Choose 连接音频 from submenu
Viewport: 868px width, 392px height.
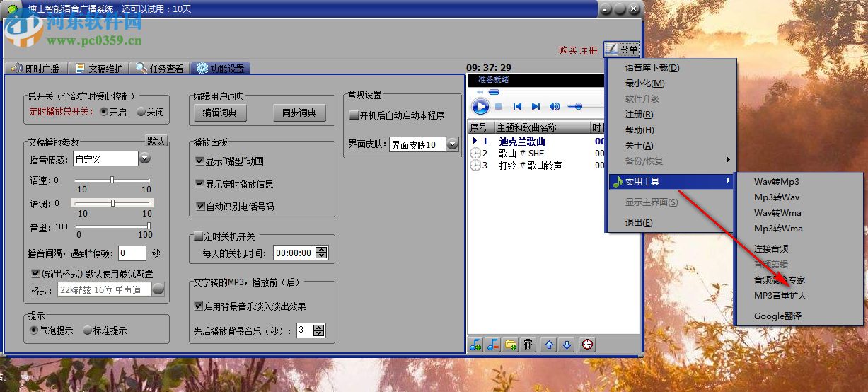click(x=771, y=249)
